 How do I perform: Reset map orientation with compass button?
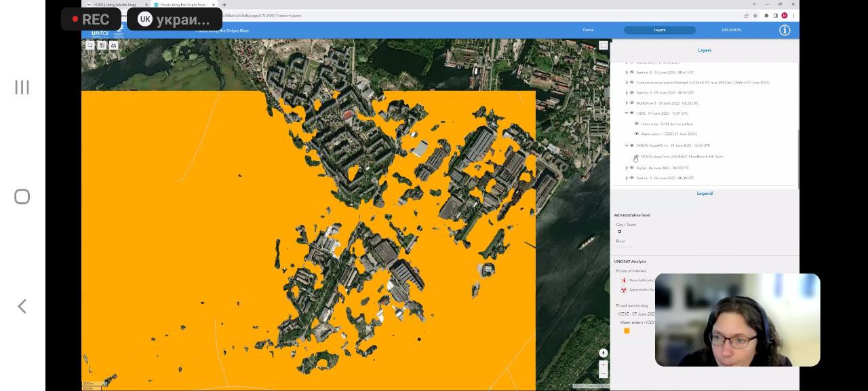tap(603, 353)
